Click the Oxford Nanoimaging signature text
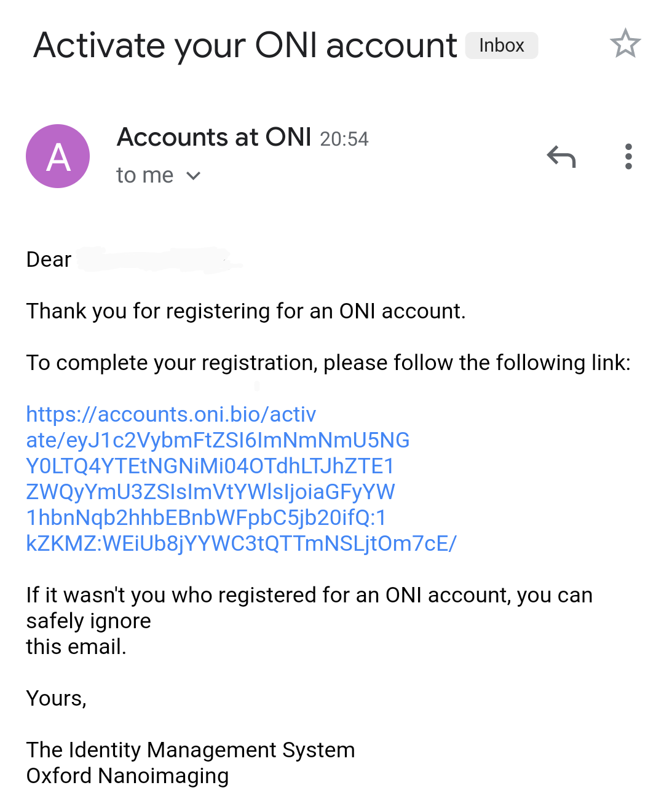This screenshot has height=812, width=664. click(127, 776)
